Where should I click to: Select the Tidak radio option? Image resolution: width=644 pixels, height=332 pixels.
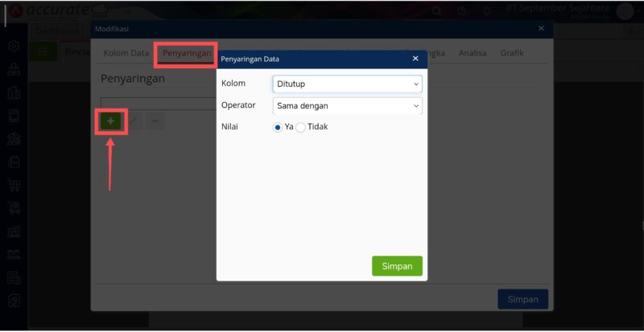(x=301, y=127)
